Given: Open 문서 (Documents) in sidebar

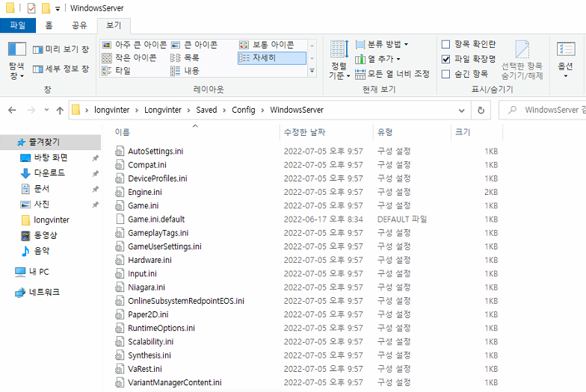Looking at the screenshot, I should (x=42, y=188).
